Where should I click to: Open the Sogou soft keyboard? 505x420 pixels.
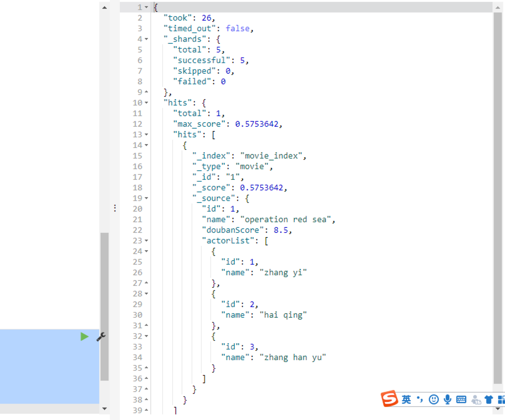tap(461, 399)
